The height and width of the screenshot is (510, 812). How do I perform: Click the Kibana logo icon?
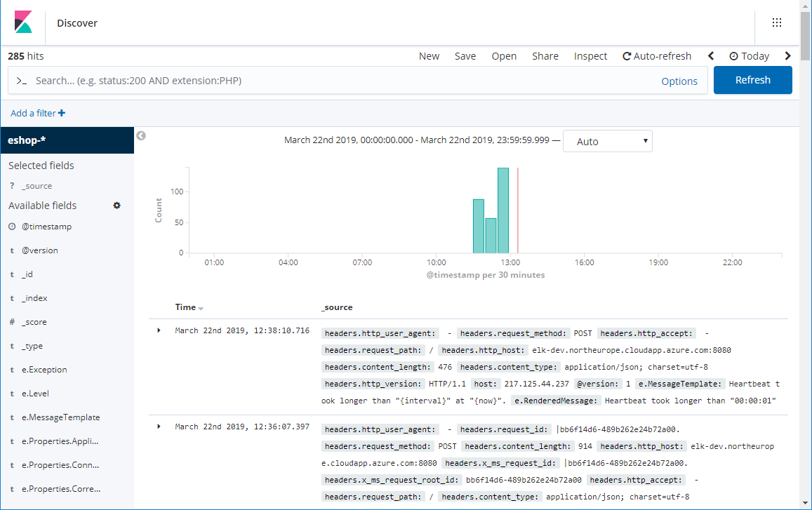click(23, 22)
